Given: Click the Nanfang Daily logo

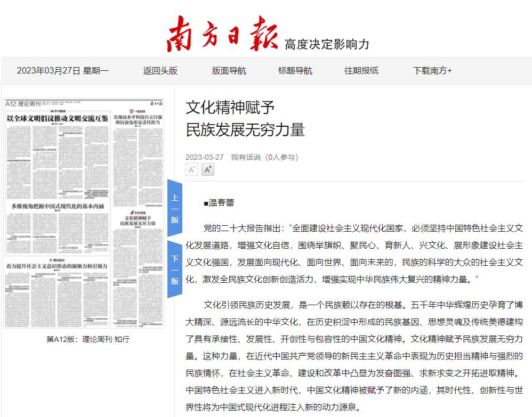Looking at the screenshot, I should point(222,34).
